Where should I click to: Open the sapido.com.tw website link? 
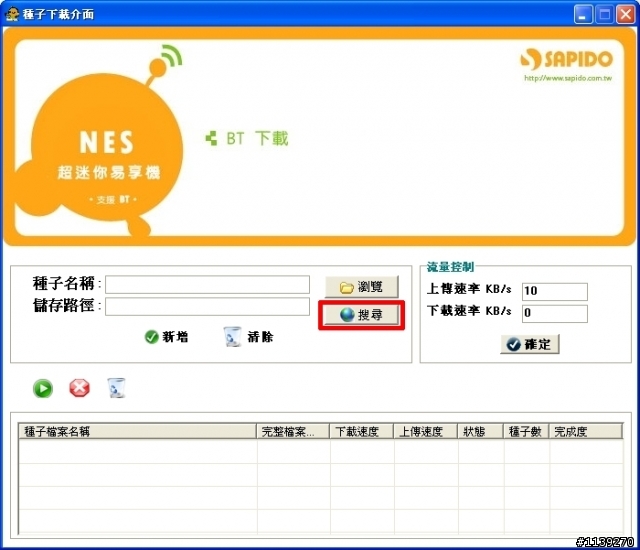tap(568, 78)
